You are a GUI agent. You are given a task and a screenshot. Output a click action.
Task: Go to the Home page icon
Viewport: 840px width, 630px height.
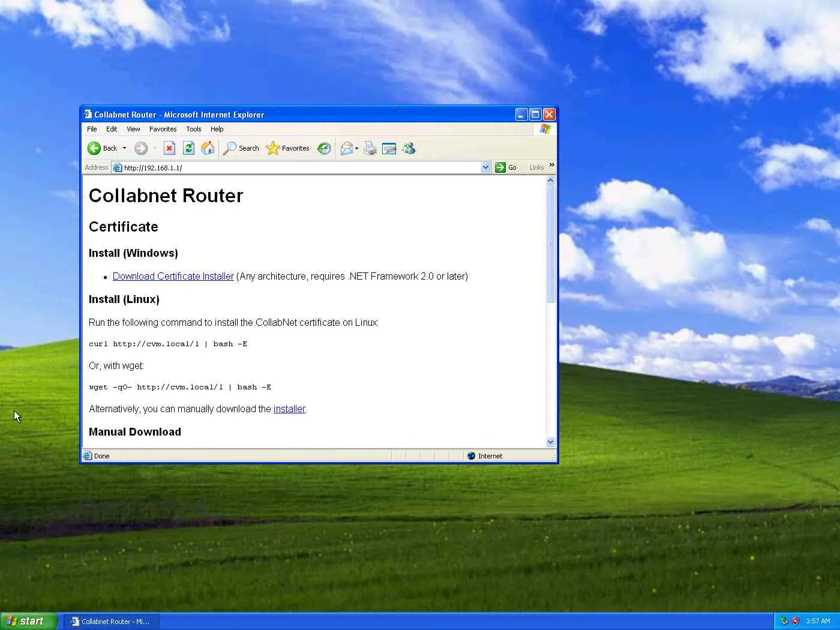click(x=208, y=148)
